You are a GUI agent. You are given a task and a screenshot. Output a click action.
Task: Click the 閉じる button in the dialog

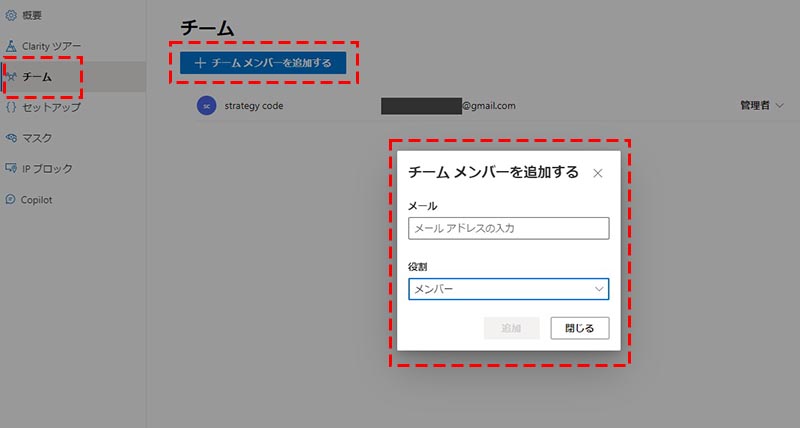pyautogui.click(x=579, y=328)
